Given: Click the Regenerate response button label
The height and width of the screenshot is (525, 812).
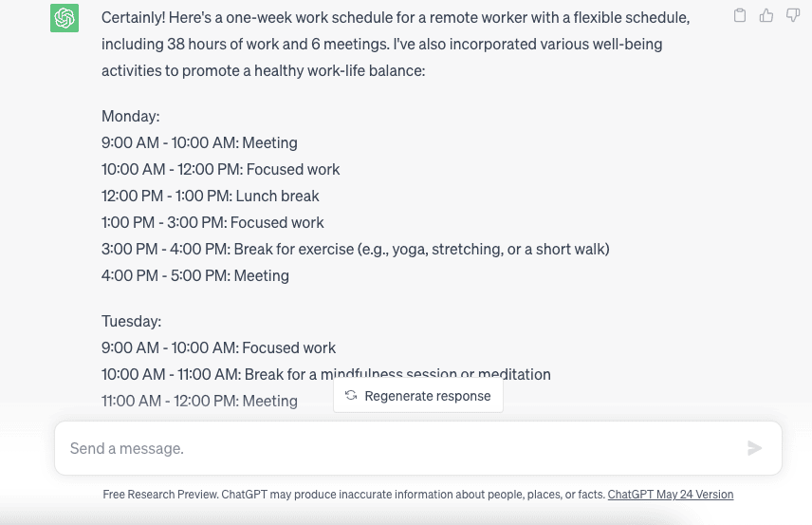Looking at the screenshot, I should (428, 396).
